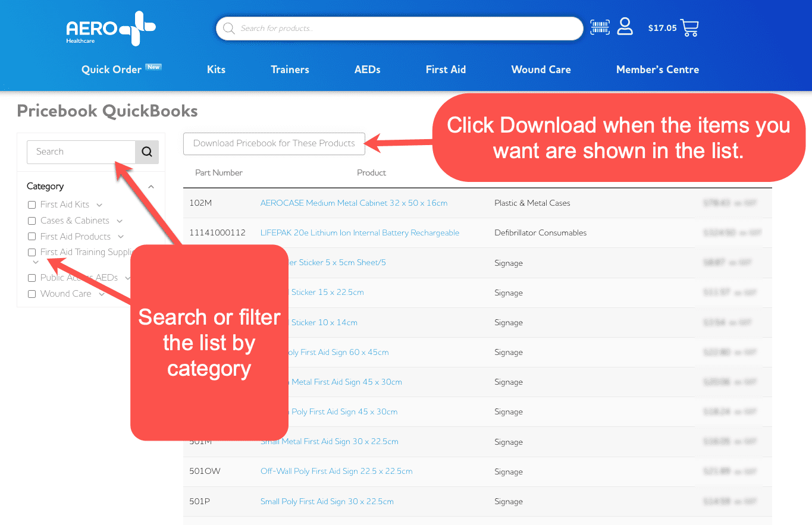Tick the First Aid Kits checkbox
Viewport: 812px width, 525px height.
pos(32,205)
